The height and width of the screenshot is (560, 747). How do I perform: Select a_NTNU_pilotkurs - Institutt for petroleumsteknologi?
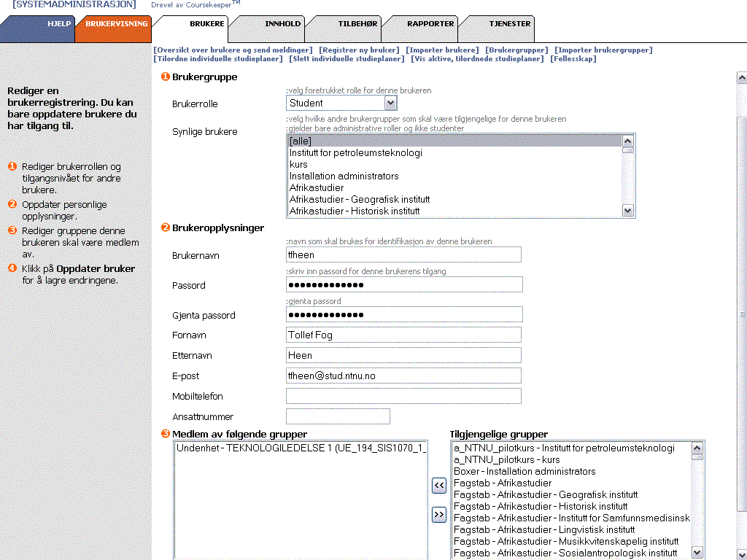(x=571, y=448)
